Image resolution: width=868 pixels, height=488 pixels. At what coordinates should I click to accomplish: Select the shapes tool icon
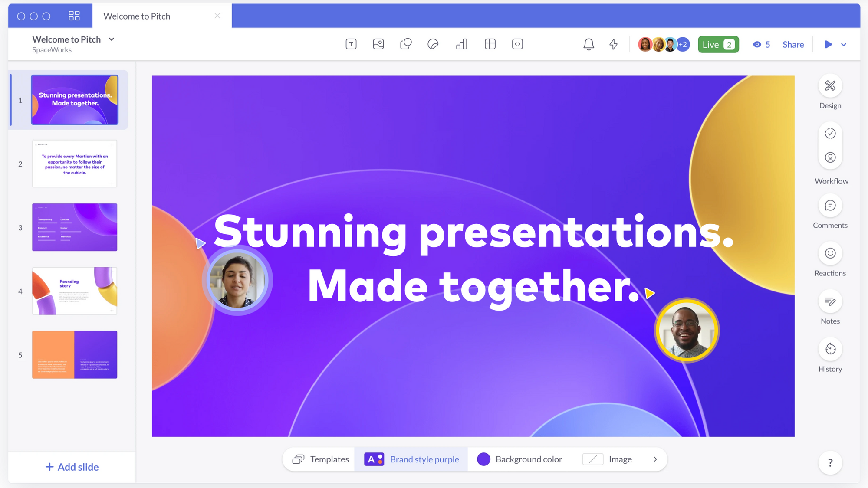tap(406, 44)
